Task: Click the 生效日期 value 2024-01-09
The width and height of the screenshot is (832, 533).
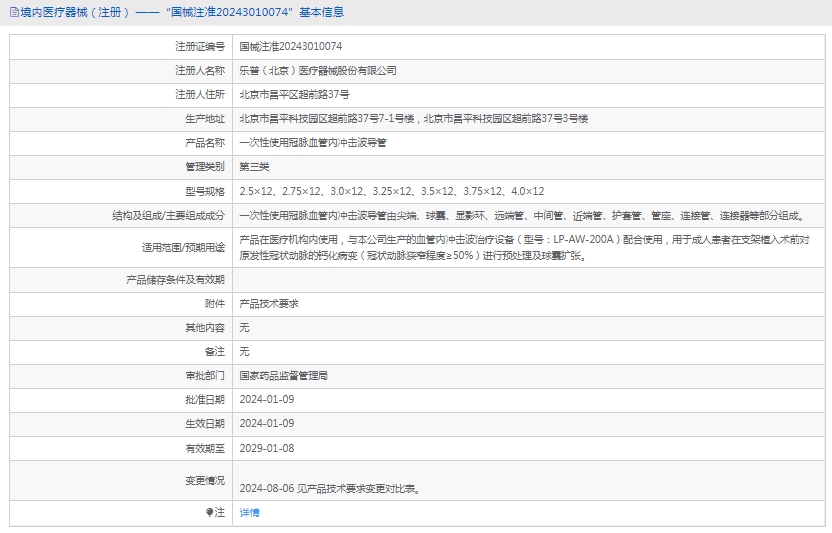Action: tap(267, 423)
